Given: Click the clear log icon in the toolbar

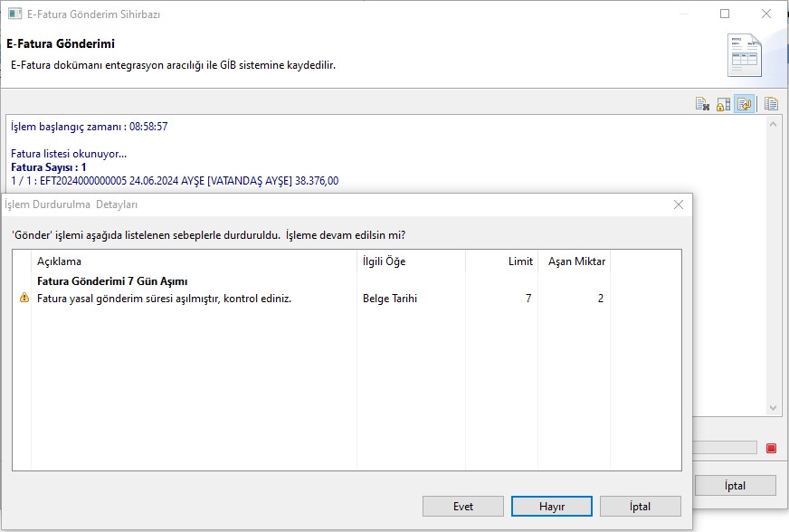Looking at the screenshot, I should pos(702,104).
